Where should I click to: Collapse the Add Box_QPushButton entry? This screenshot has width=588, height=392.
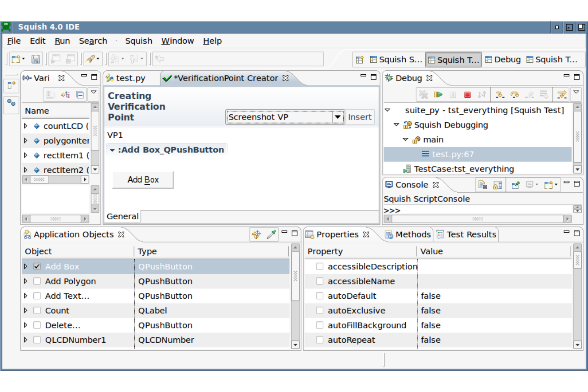tap(112, 150)
